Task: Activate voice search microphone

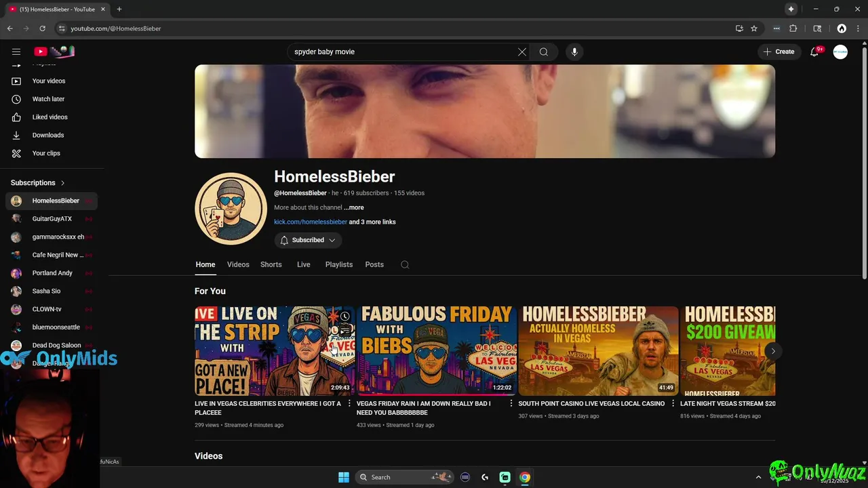Action: [x=574, y=52]
